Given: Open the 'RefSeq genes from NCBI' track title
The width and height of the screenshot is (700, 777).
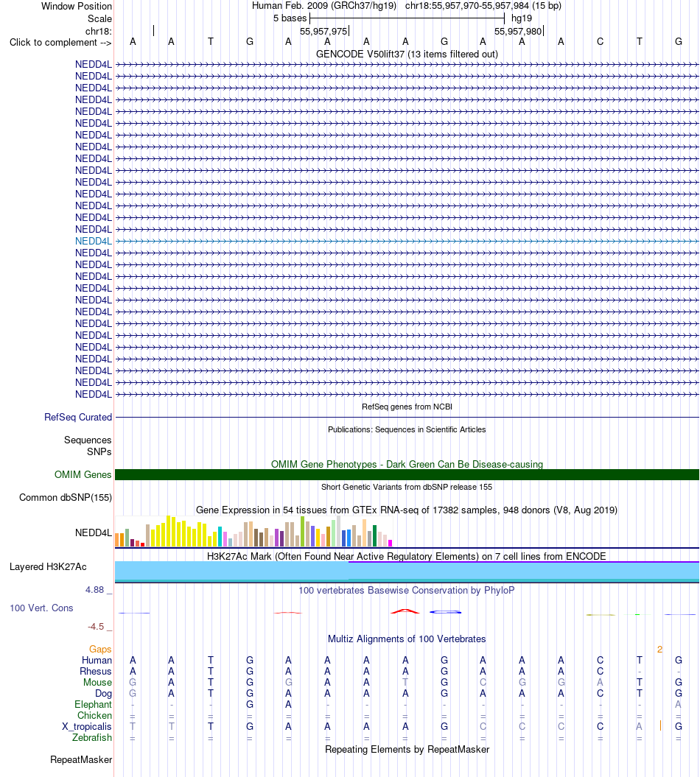Looking at the screenshot, I should [407, 407].
